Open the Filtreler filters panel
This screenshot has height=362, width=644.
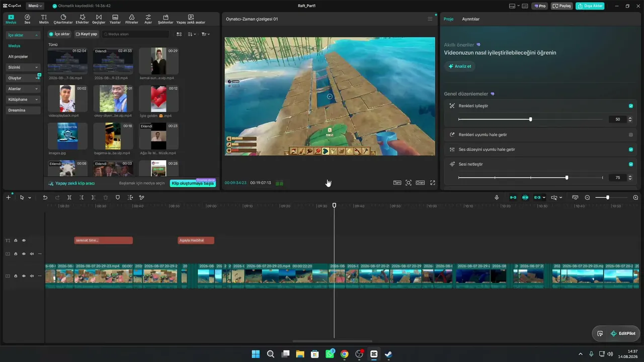click(131, 19)
